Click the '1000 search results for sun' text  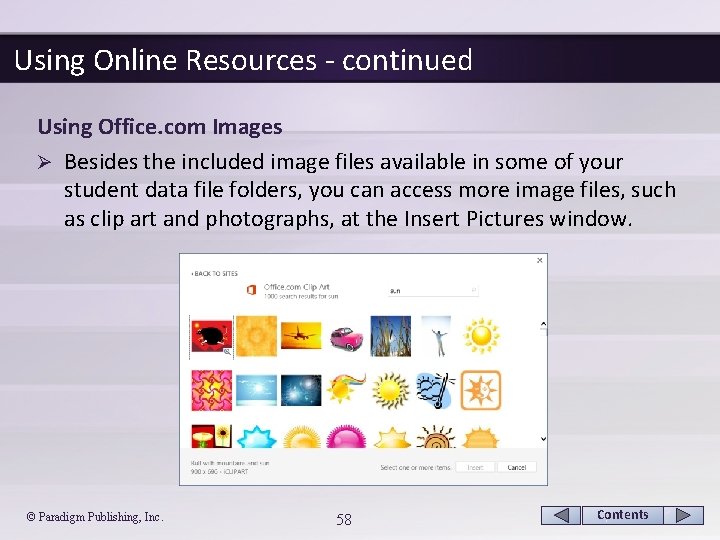coord(301,297)
